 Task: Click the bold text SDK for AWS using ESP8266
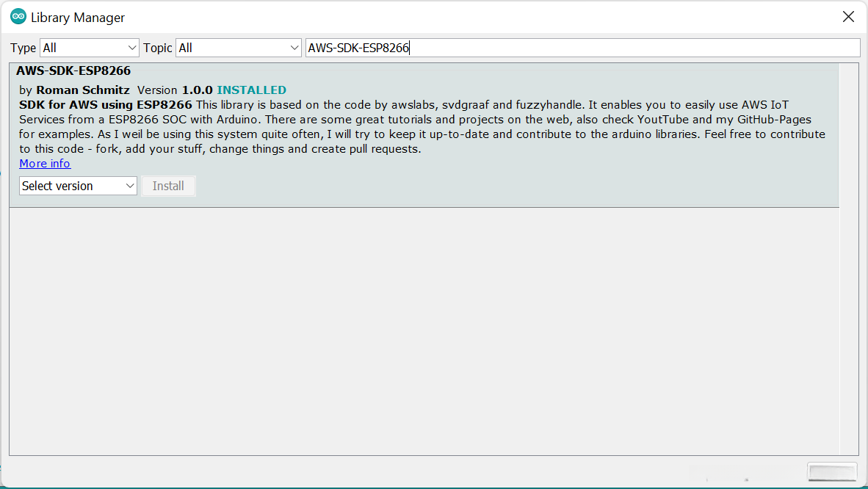[106, 105]
